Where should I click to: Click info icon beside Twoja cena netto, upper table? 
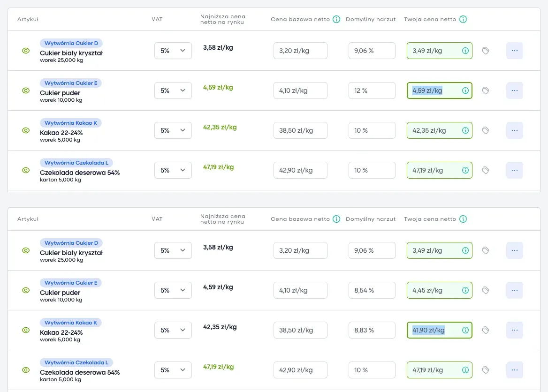[x=463, y=19]
